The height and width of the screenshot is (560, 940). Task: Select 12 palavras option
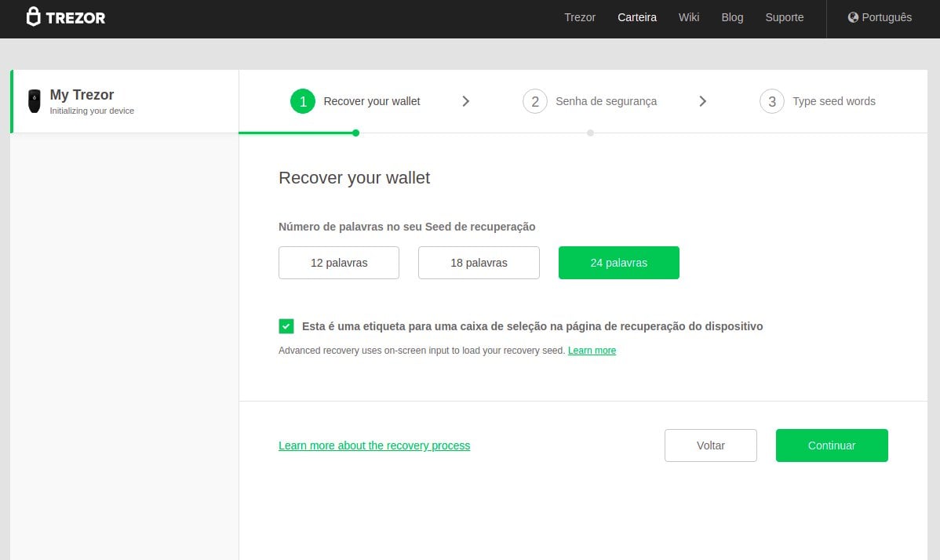[339, 262]
